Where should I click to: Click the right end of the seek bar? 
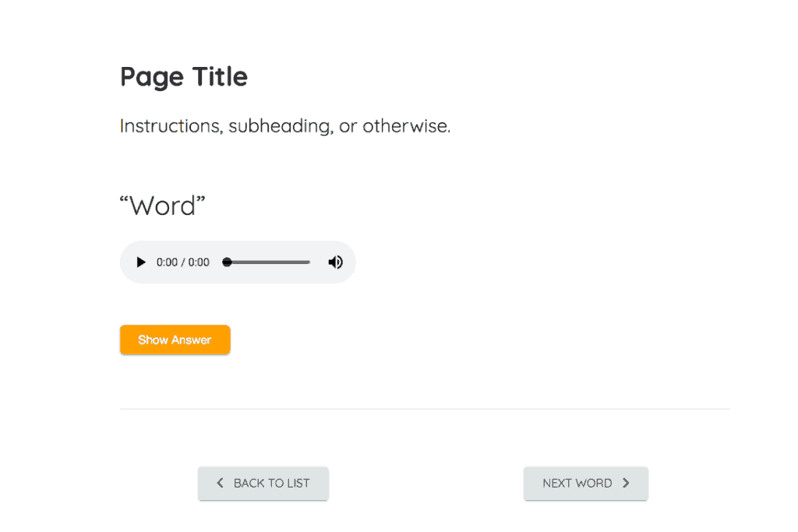tap(308, 262)
